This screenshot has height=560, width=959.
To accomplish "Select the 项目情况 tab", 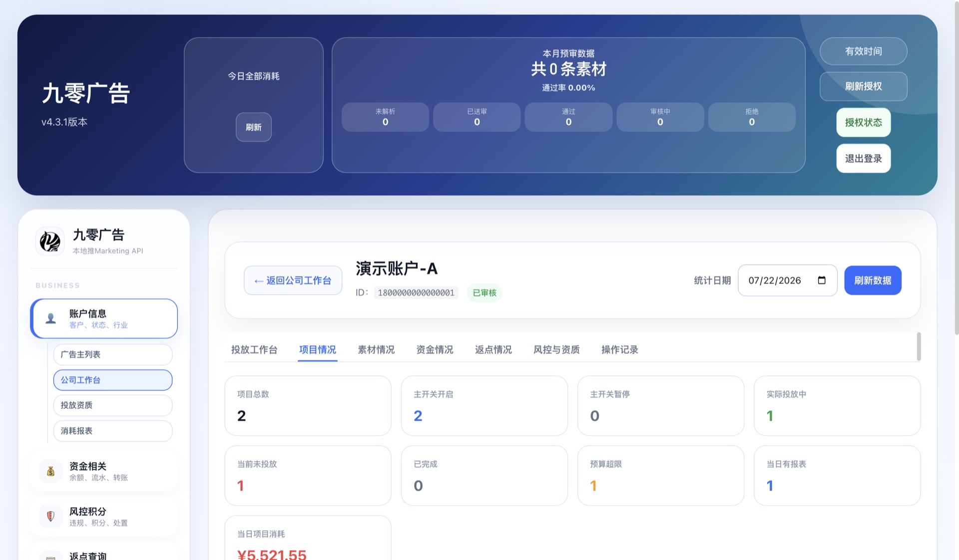I will [x=317, y=349].
